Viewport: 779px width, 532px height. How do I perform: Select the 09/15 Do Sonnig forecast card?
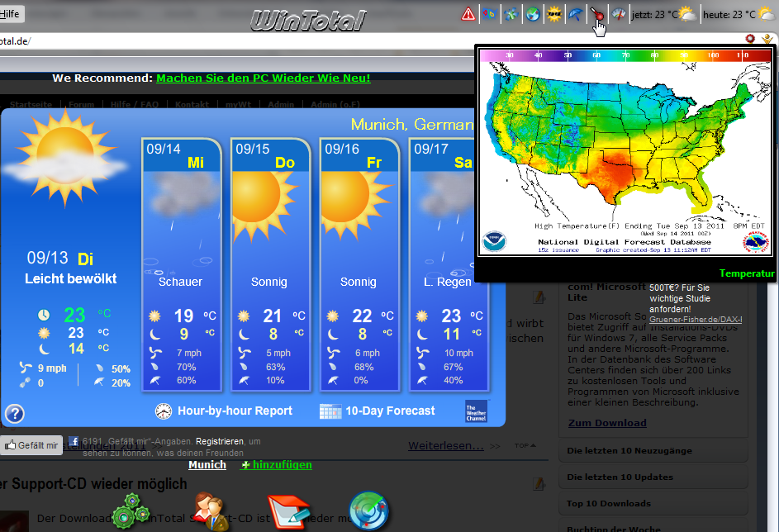click(x=271, y=264)
